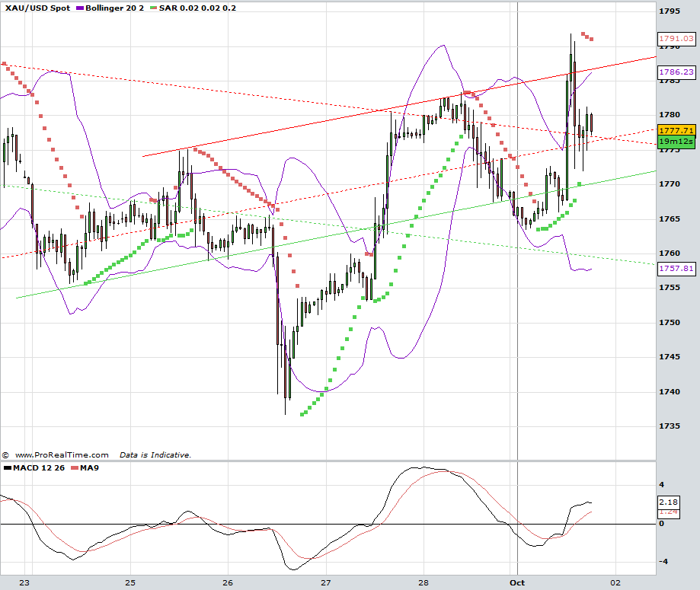Click the purple Bollinger legend color square
Viewport: 700px width, 590px height.
(80, 8)
